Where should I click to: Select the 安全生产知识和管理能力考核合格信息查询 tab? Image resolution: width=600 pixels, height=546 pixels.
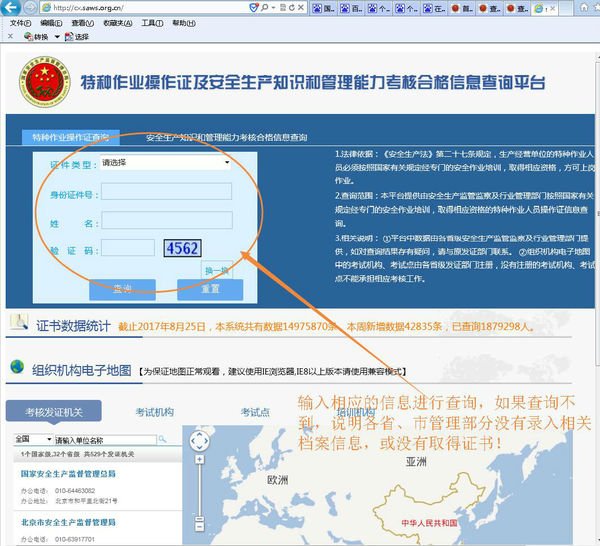point(227,137)
